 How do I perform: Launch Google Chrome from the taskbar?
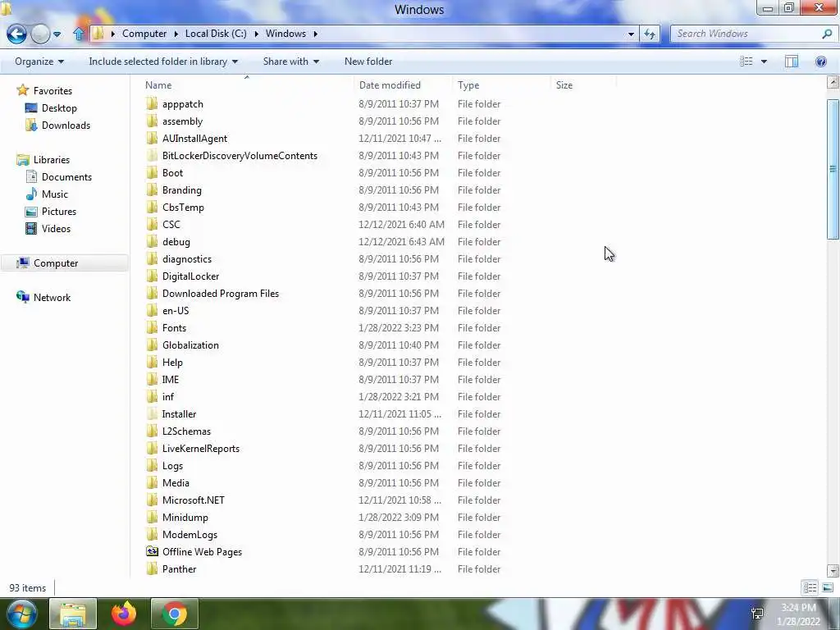click(174, 614)
